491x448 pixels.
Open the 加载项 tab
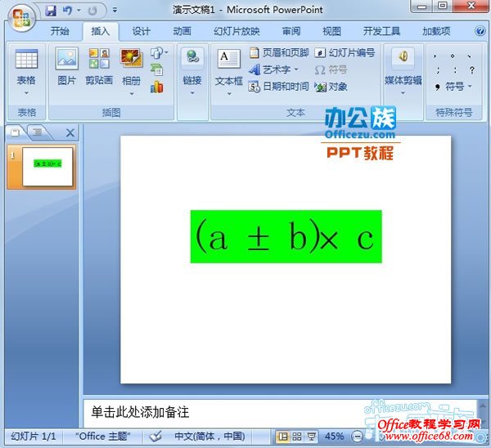coord(436,31)
